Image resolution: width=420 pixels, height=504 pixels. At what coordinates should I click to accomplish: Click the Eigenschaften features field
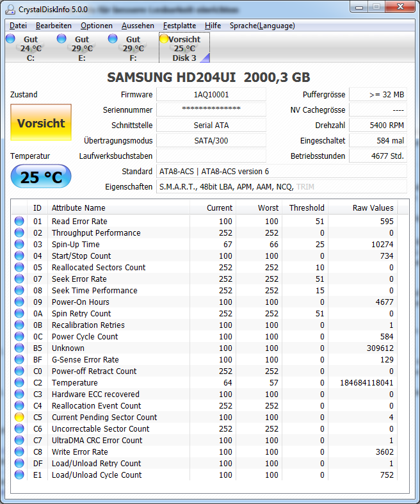click(282, 187)
